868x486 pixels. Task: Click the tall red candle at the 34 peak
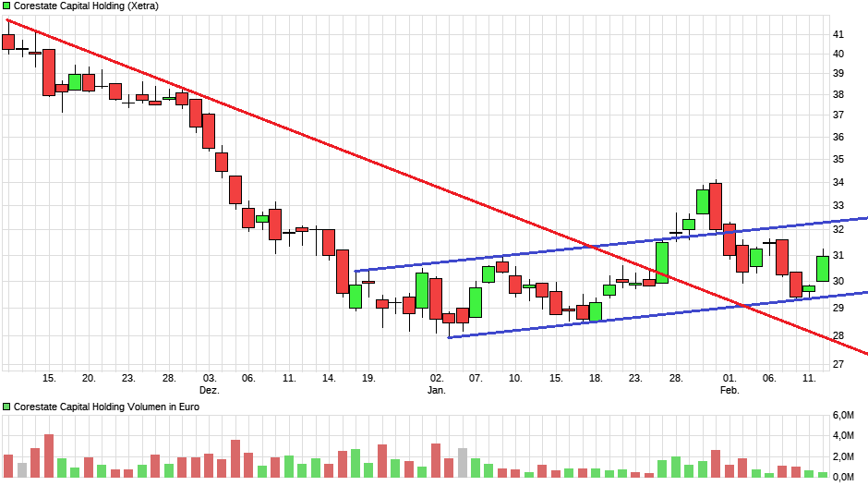716,206
